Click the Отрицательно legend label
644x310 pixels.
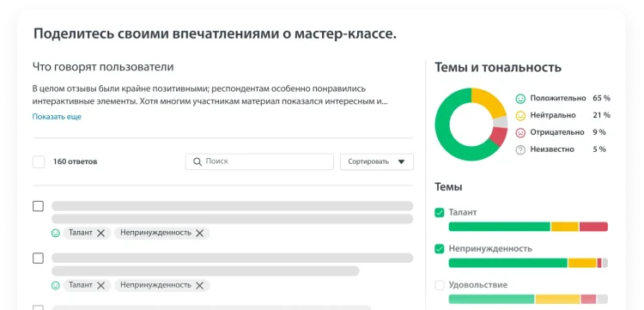pos(557,132)
